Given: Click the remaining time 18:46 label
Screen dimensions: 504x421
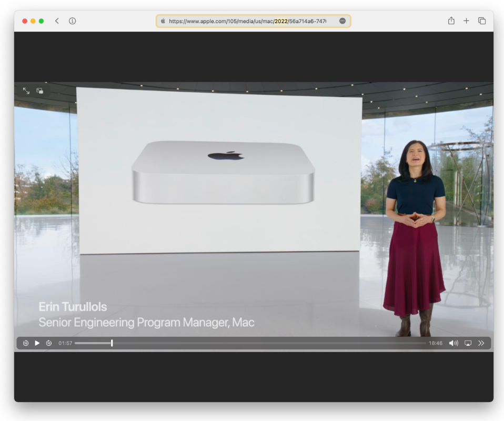Looking at the screenshot, I should click(436, 343).
